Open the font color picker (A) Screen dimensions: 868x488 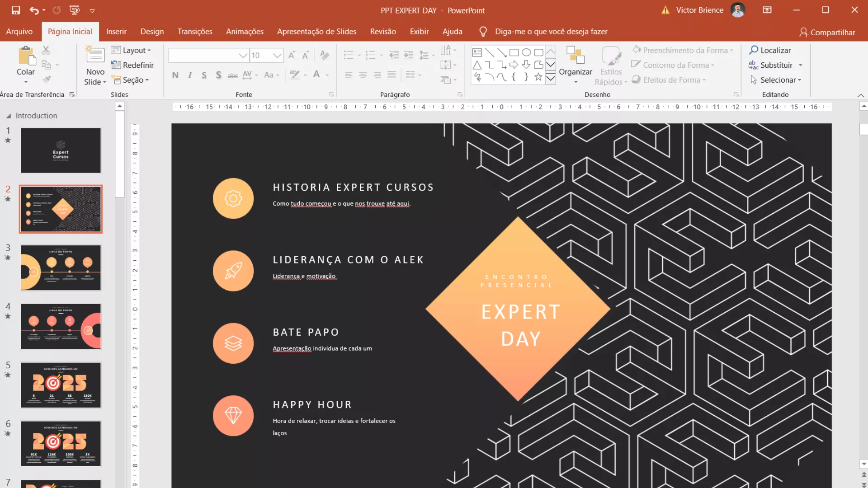316,75
